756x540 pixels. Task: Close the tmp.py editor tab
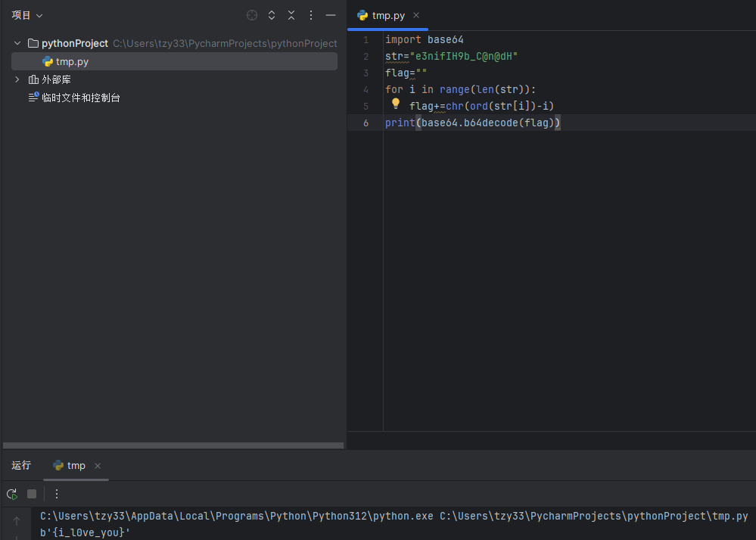click(416, 15)
